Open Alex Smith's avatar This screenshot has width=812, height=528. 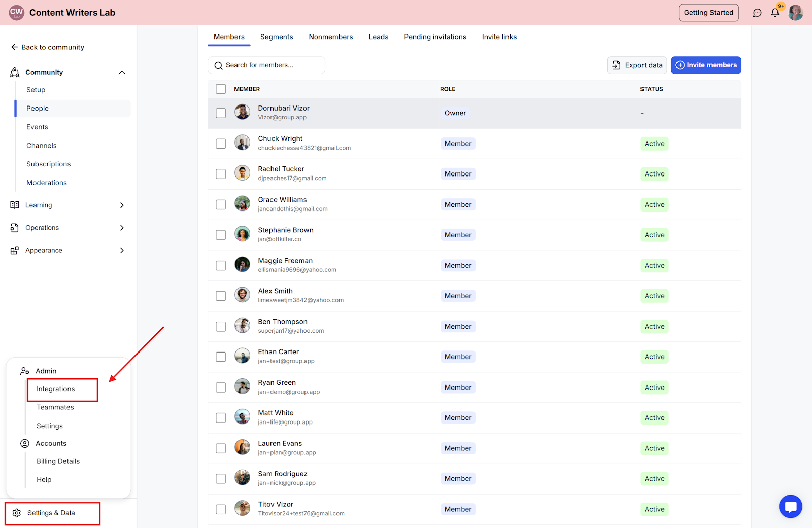[243, 295]
